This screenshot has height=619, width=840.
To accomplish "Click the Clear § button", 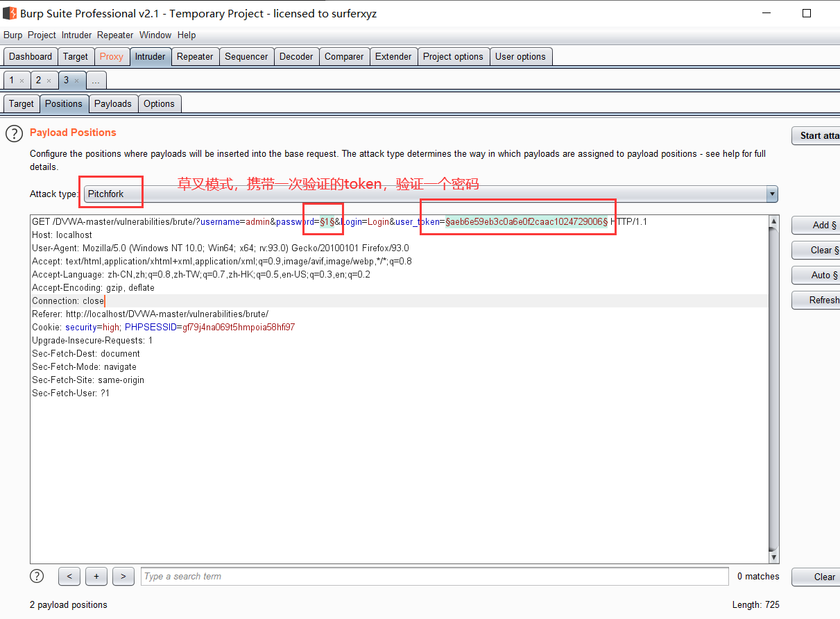I will click(x=816, y=250).
